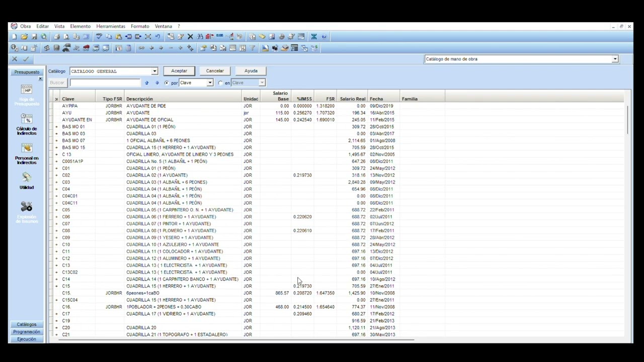Click the horizontal scrollbar at bottom
The height and width of the screenshot is (362, 644).
point(236,340)
